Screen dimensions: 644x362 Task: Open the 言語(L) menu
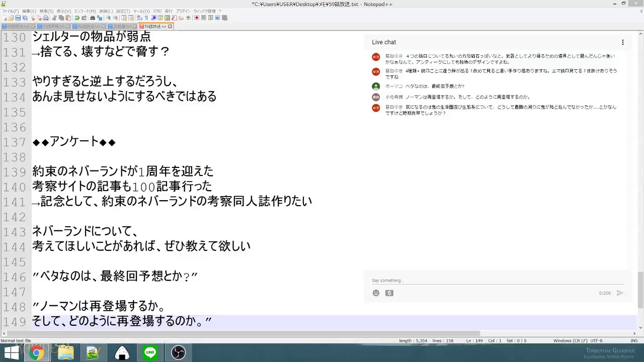106,11
